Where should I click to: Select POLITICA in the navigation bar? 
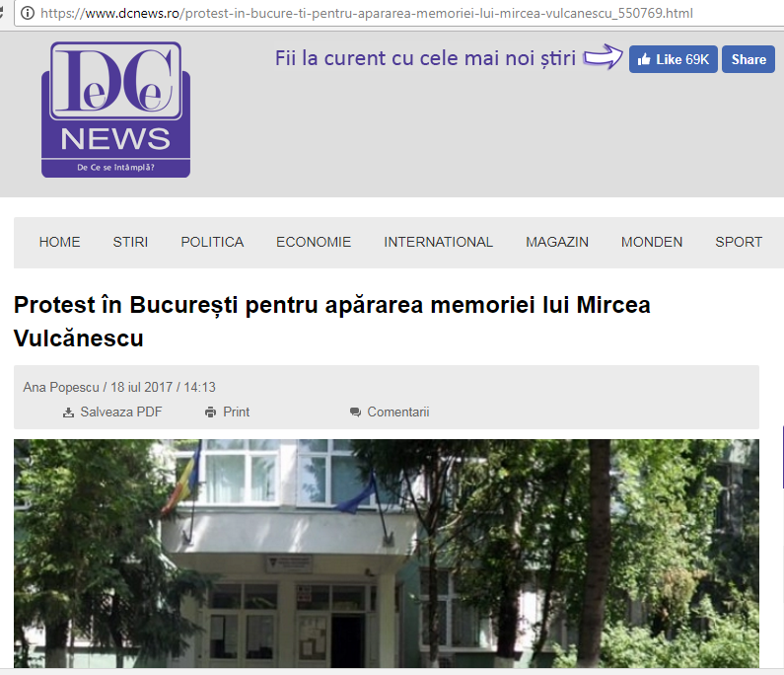point(212,242)
